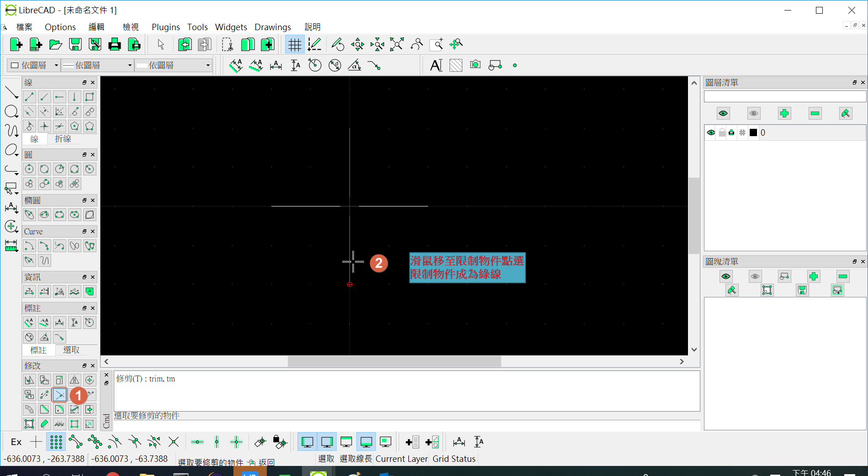Toggle exclusive snap mode Ex
Screen dimensions: 868x476
[x=16, y=442]
